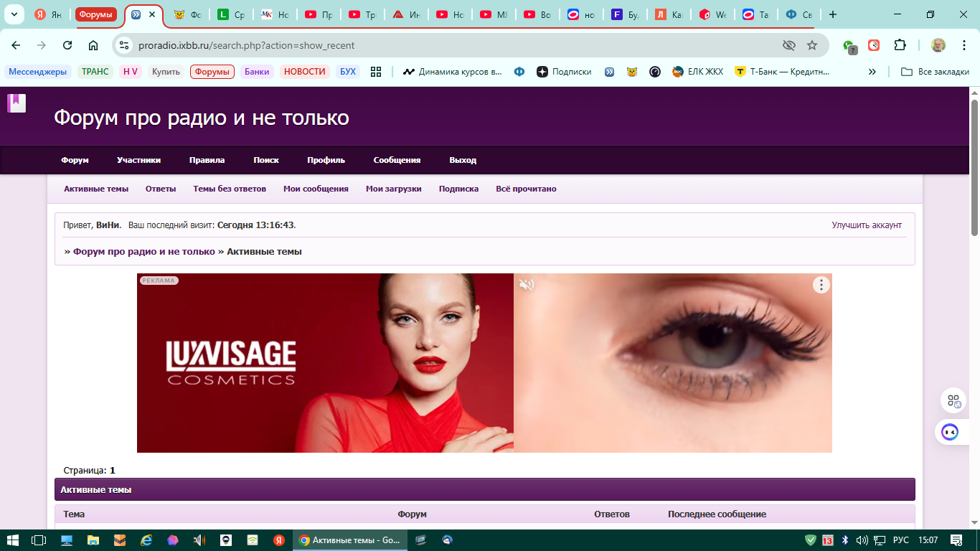980x551 pixels.
Task: Go to the browser home page icon
Action: [93, 45]
